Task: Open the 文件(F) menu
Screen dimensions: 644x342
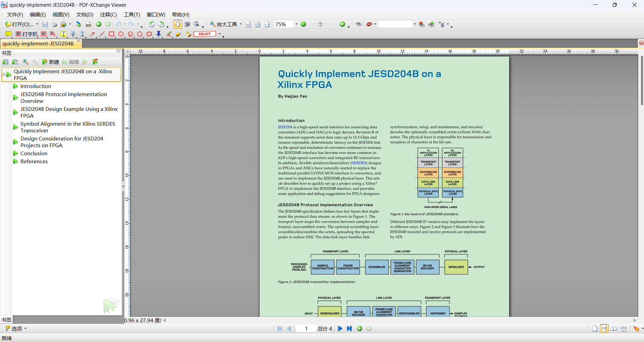Action: pos(15,15)
